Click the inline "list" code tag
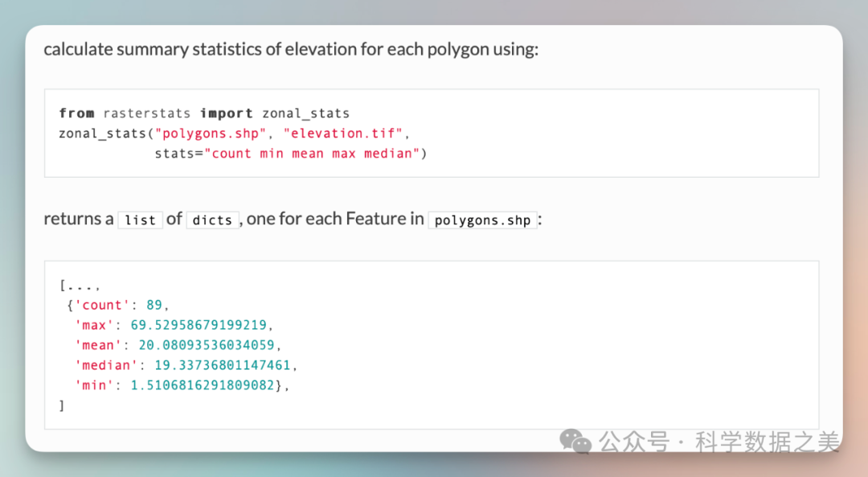The width and height of the screenshot is (868, 477). click(x=140, y=220)
